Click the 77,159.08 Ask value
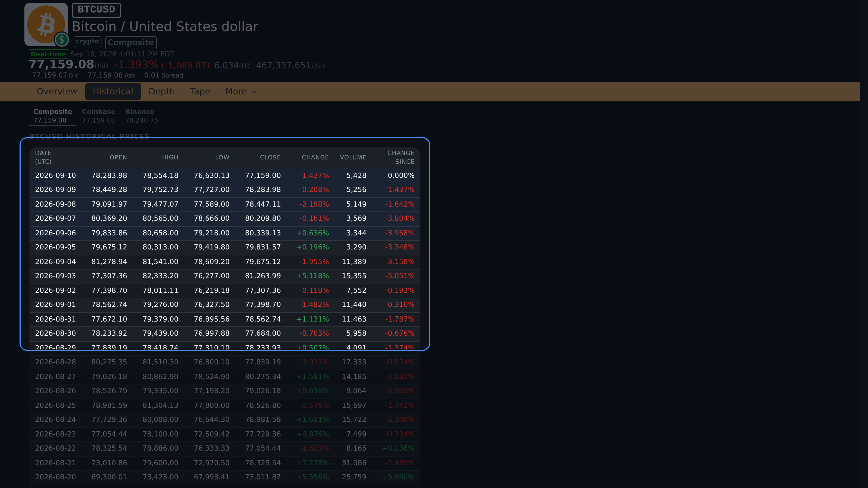 tap(111, 75)
